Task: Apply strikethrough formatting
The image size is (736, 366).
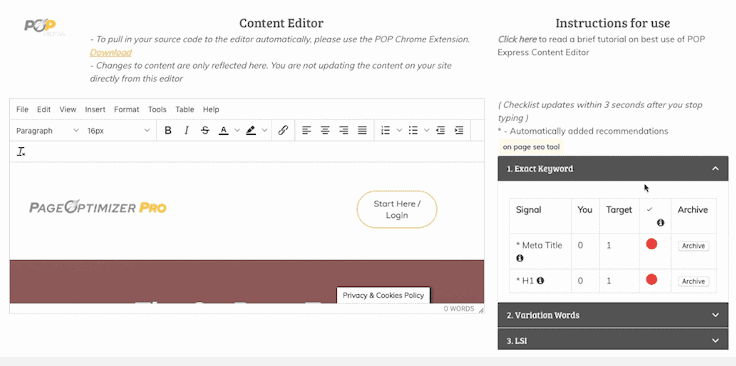Action: click(205, 130)
